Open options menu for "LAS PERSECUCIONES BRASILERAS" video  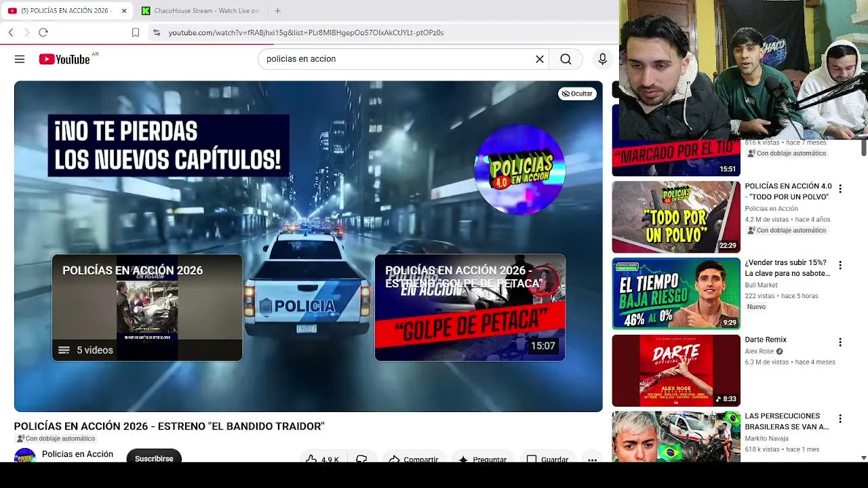pos(840,419)
